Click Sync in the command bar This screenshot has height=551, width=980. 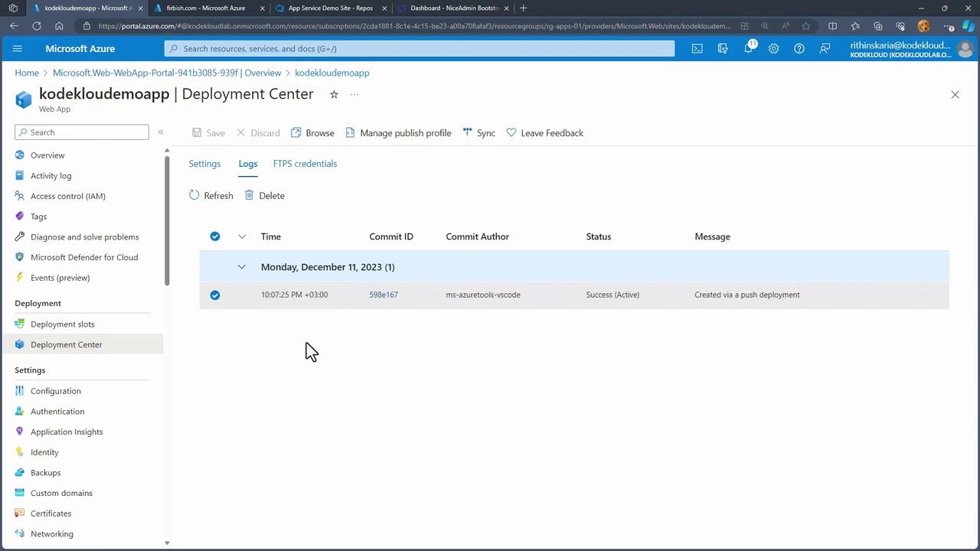[479, 132]
